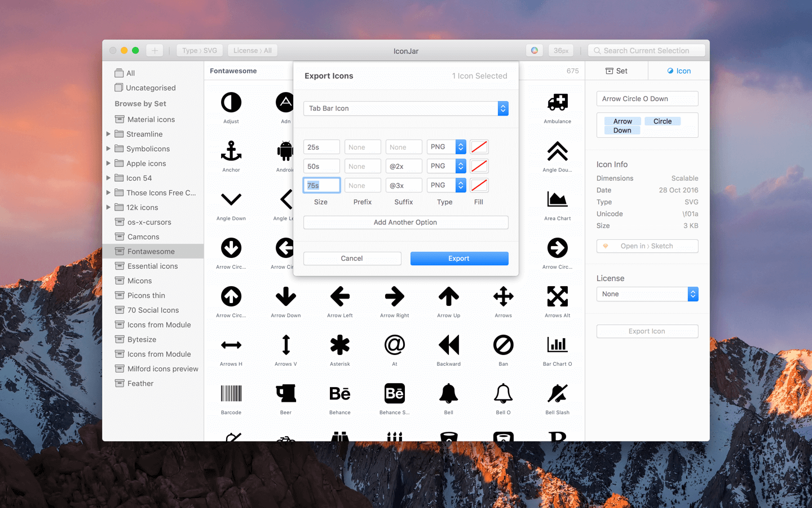Viewport: 812px width, 508px height.
Task: Select the Beer icon
Action: [x=285, y=394]
